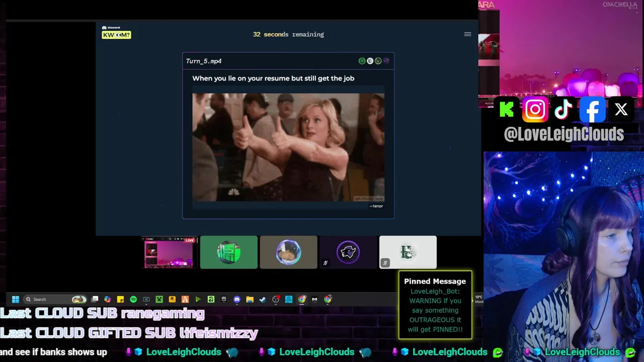
Task: Open Epic Games Launcher taskbar icon
Action: click(x=224, y=299)
